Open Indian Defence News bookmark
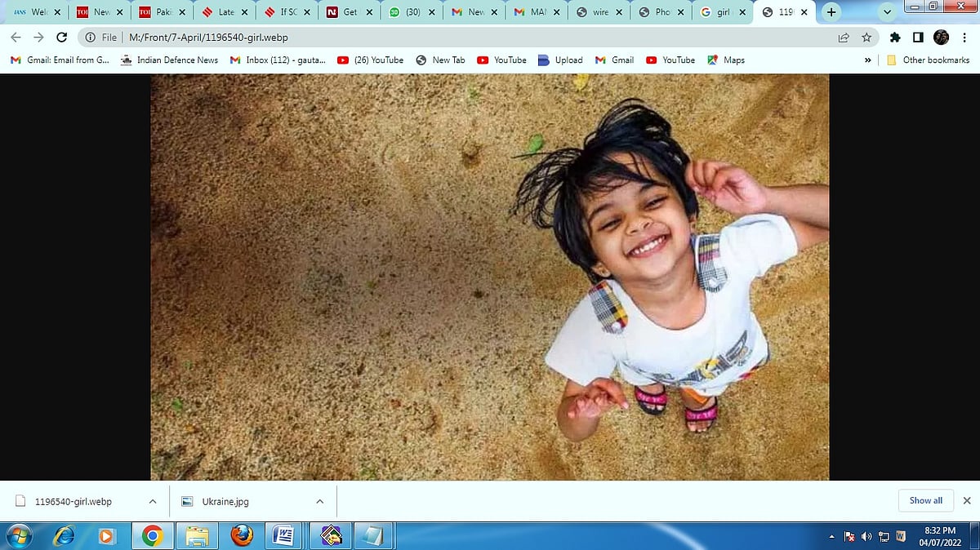 coord(170,60)
